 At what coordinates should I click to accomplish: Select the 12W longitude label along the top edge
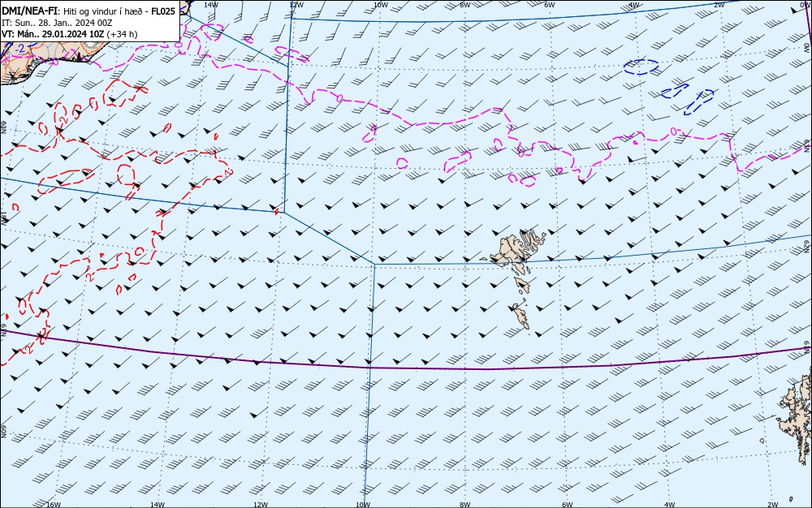[296, 5]
